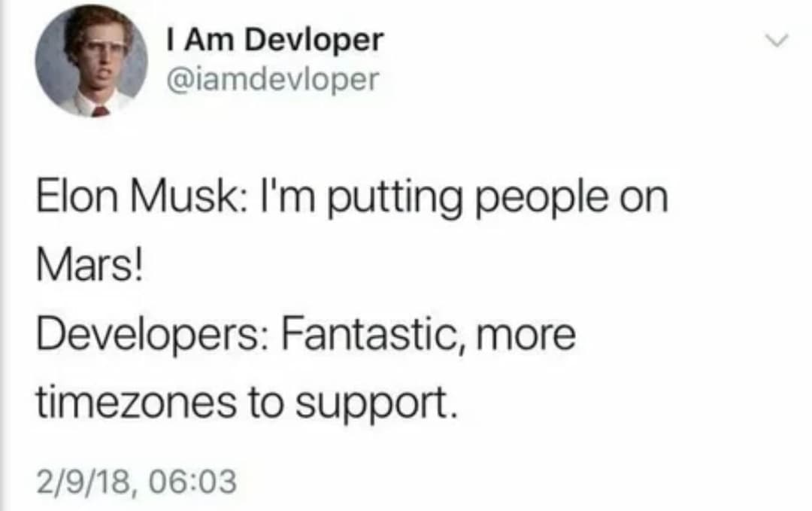Click the word "more" after Fantastic
Screen dimensions: 812x511
coord(526,337)
